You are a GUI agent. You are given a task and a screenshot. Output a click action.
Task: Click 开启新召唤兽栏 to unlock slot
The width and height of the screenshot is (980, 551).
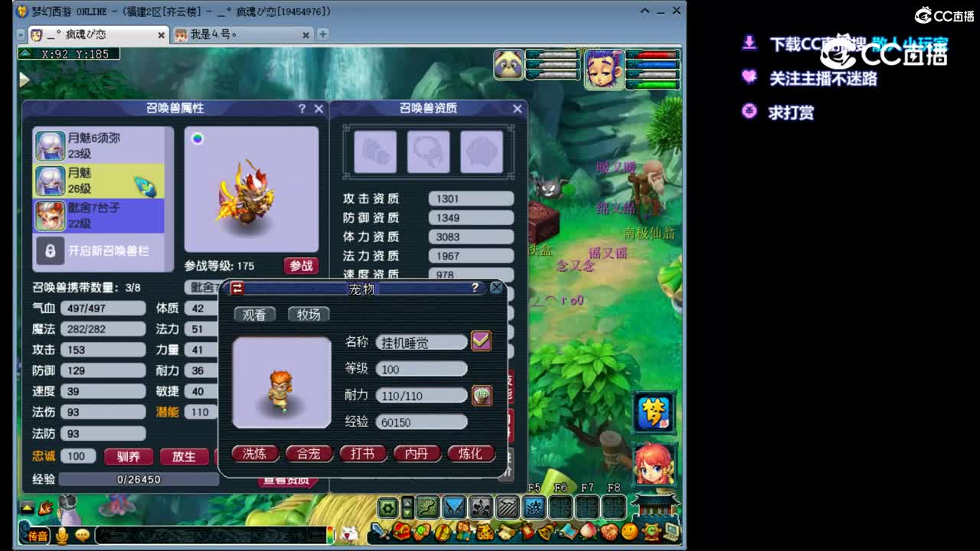(99, 251)
